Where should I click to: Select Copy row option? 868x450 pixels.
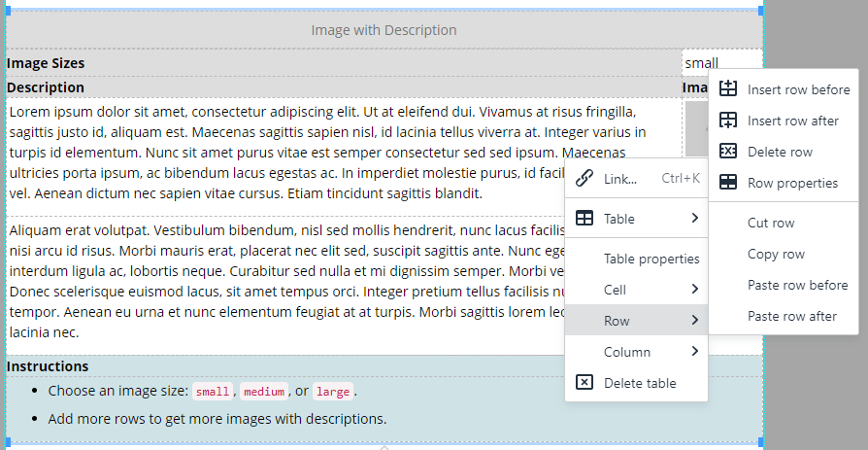click(x=776, y=254)
